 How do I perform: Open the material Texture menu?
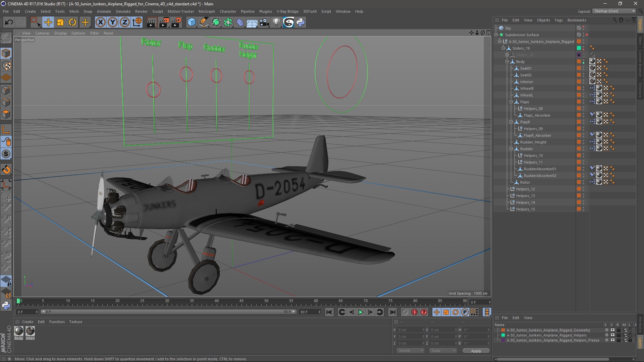[75, 322]
